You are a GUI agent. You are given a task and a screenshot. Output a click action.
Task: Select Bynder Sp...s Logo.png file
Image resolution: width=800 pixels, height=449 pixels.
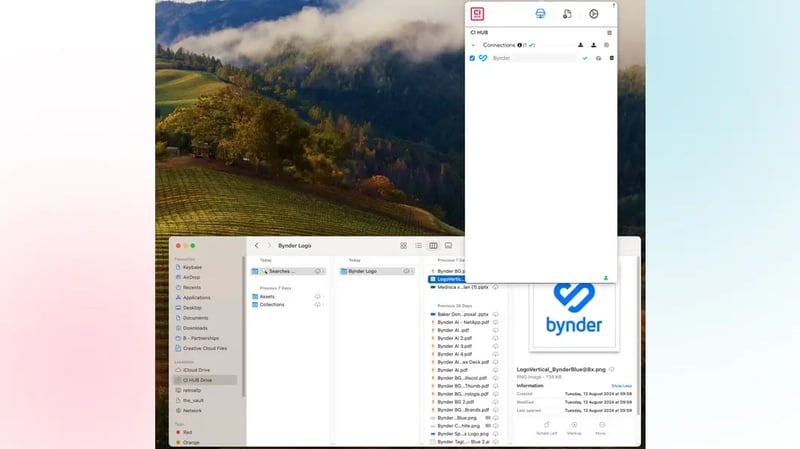pyautogui.click(x=462, y=434)
